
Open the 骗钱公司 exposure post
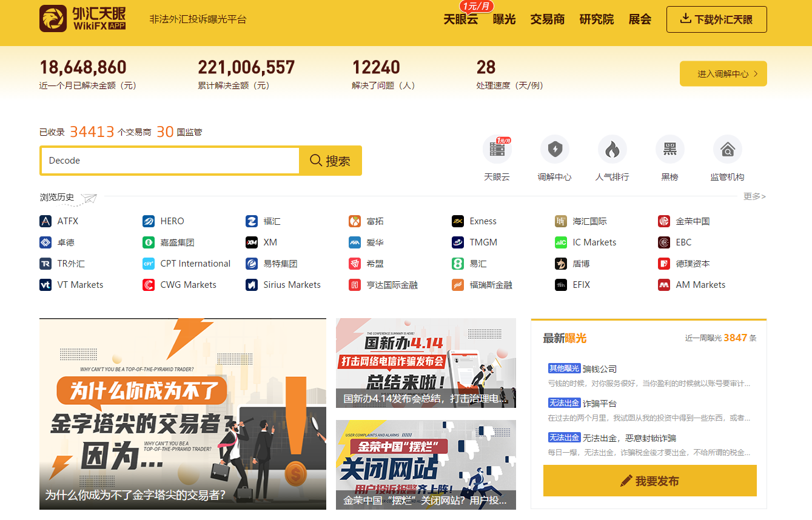[600, 368]
